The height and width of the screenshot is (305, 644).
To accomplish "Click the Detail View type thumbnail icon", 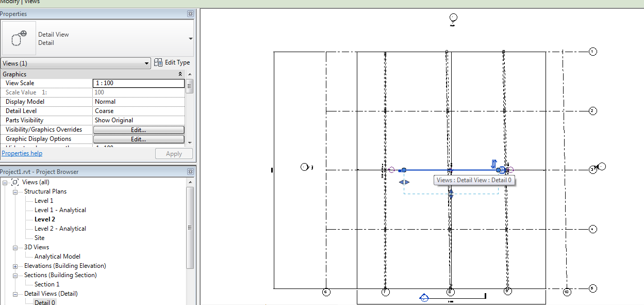I will (19, 39).
